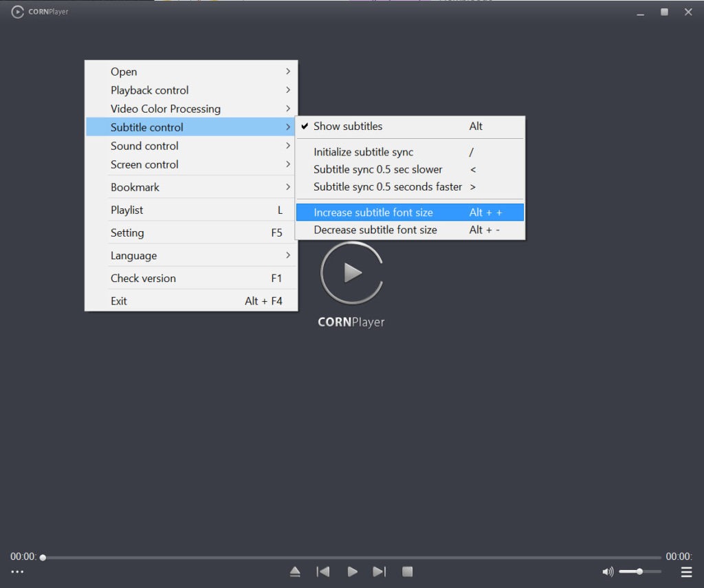704x588 pixels.
Task: Open Playlist from the menu
Action: pyautogui.click(x=191, y=210)
